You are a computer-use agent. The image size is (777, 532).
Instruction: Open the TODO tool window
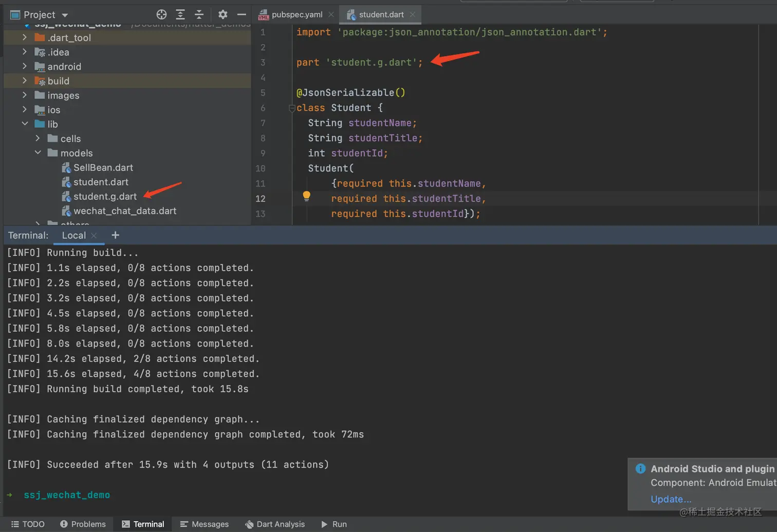[28, 524]
